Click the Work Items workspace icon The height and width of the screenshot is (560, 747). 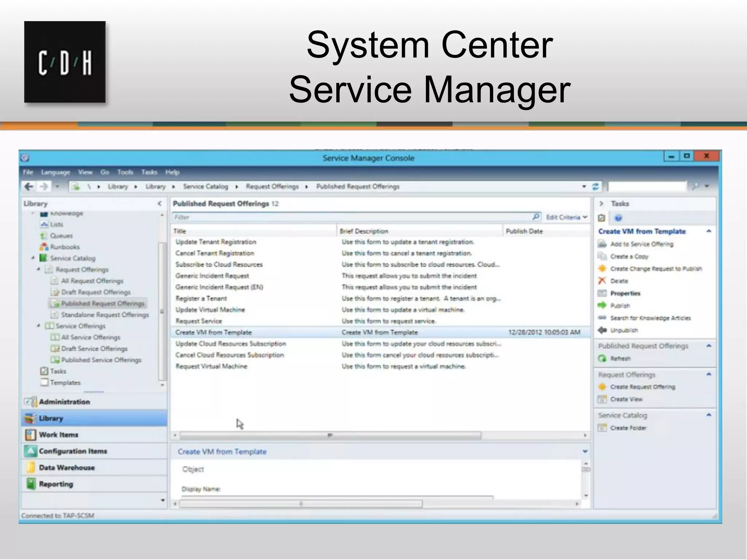[x=31, y=435]
